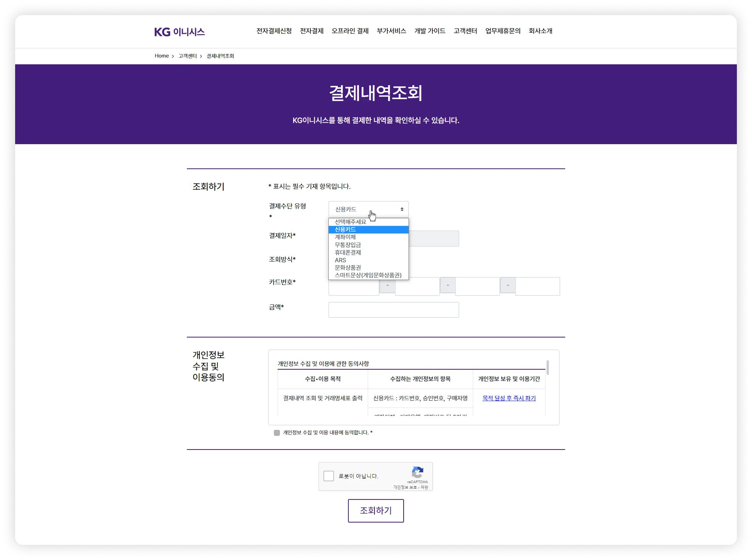752x560 pixels.
Task: Check the 로봇이 아닙니다 reCAPTCHA box
Action: pyautogui.click(x=329, y=476)
